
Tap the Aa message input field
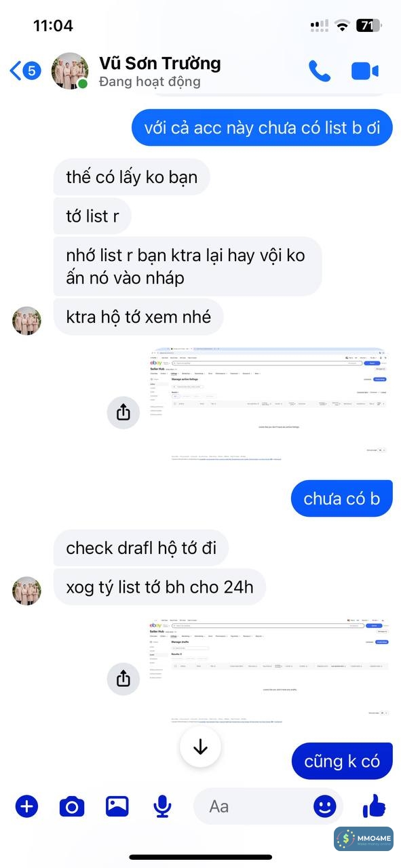[x=252, y=806]
